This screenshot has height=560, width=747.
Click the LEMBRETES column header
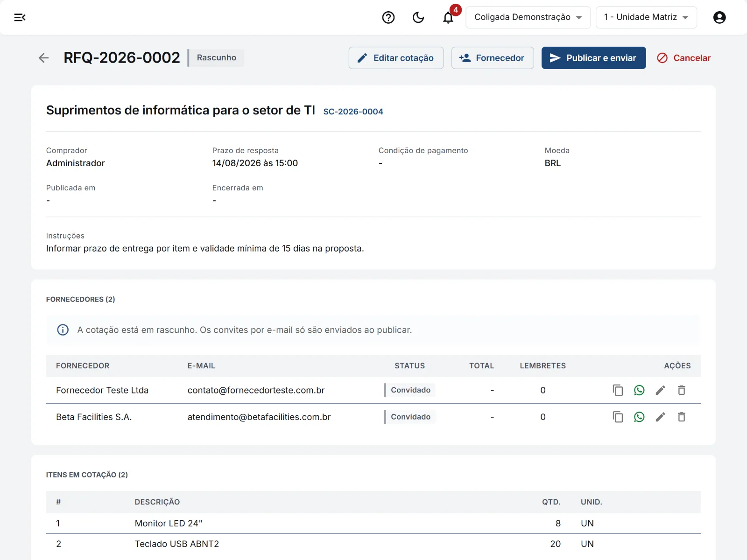pyautogui.click(x=543, y=366)
